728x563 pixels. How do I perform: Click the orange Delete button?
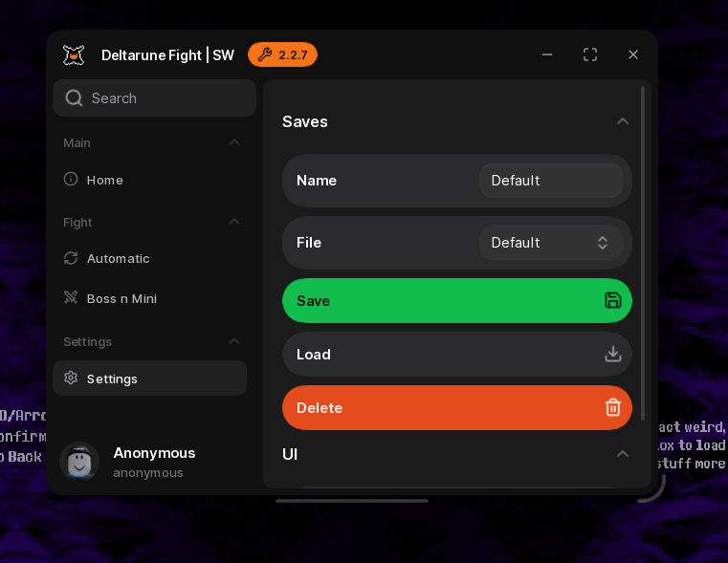[x=457, y=407]
